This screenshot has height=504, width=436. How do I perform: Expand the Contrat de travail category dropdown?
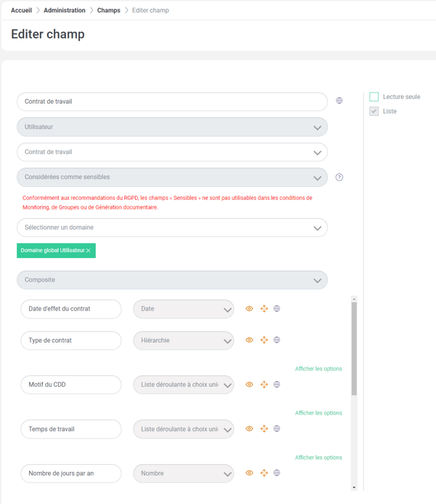[172, 152]
